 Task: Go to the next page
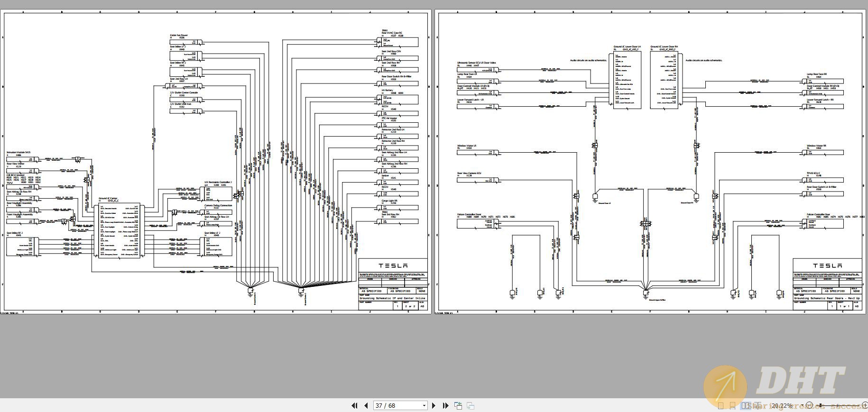pyautogui.click(x=434, y=405)
